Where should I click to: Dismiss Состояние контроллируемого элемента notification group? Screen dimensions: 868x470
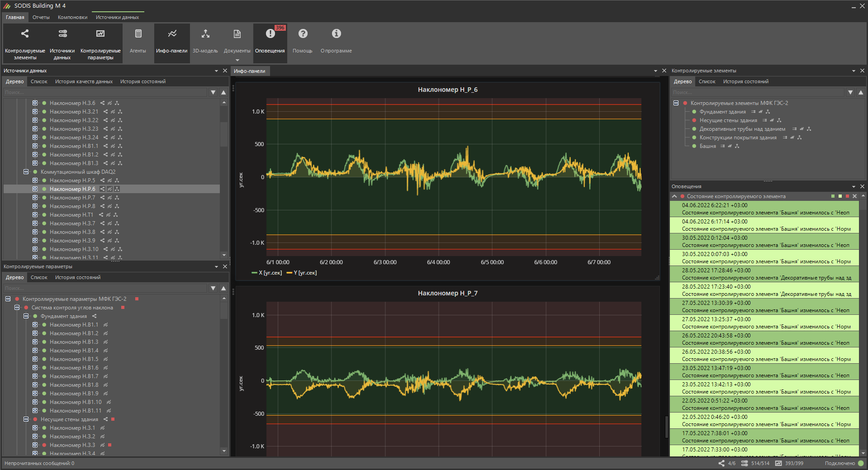coord(854,196)
